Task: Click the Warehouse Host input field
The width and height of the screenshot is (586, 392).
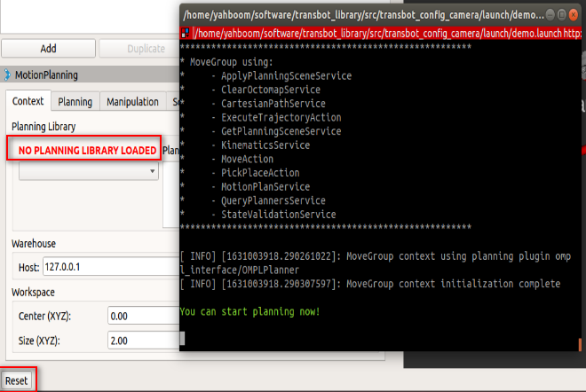Action: pyautogui.click(x=111, y=267)
